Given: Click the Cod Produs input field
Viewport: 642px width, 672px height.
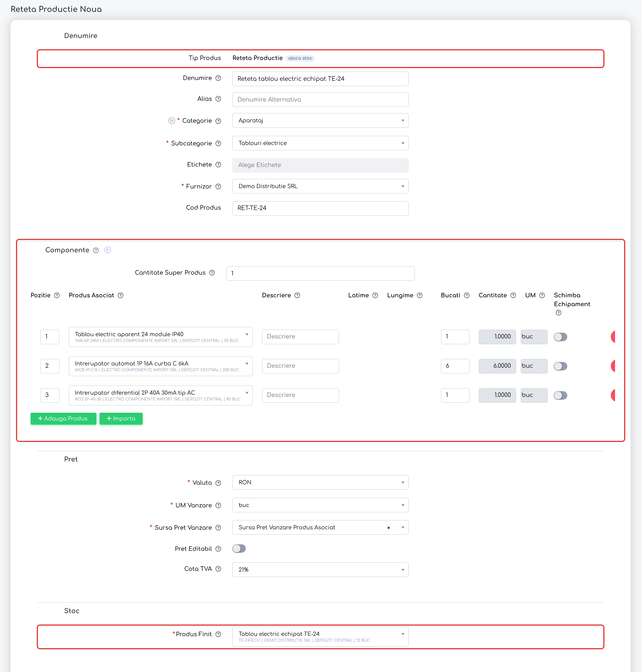Looking at the screenshot, I should pos(320,208).
